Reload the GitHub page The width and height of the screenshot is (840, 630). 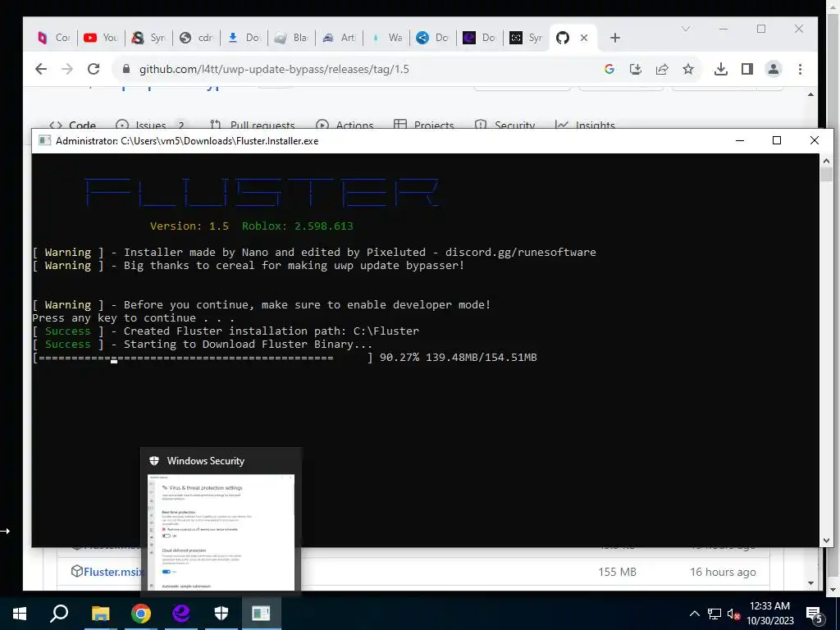click(94, 69)
